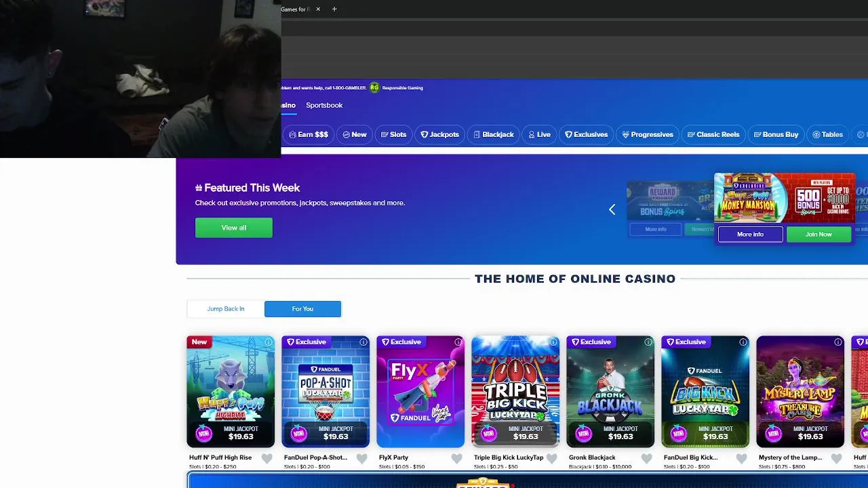
Task: Open FanDuel Pop-A-Shot LuckyTap game tile
Action: coord(325,392)
